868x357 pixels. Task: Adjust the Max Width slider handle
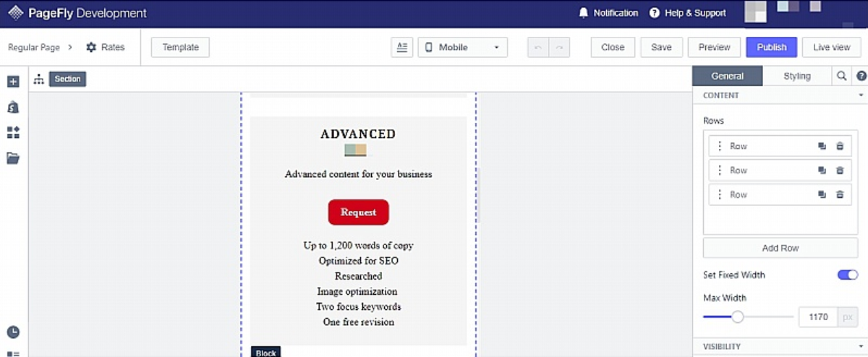[x=738, y=317]
